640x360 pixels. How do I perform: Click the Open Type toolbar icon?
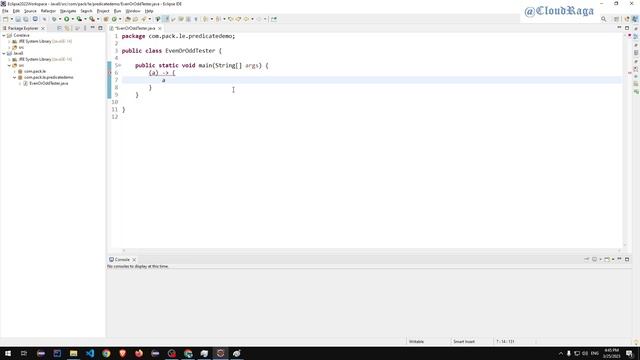coord(128,19)
